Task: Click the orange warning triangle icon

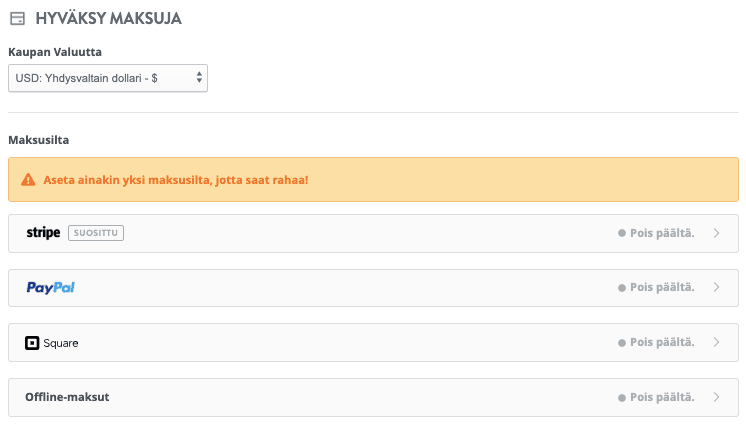Action: pyautogui.click(x=28, y=180)
